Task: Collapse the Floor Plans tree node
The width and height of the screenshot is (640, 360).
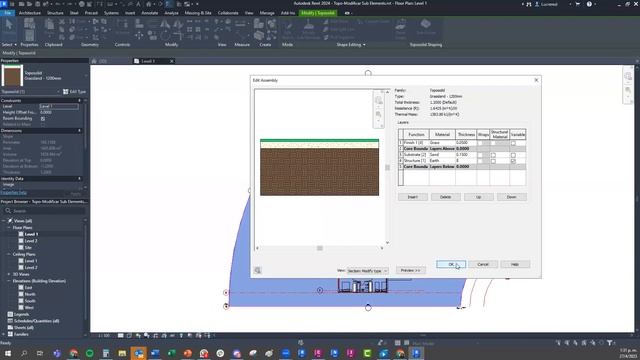Action: coord(9,227)
